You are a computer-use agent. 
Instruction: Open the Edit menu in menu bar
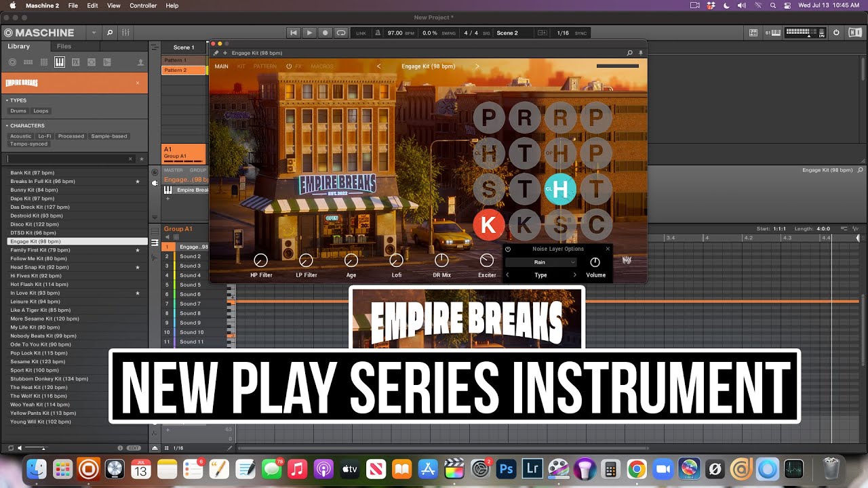click(x=92, y=5)
